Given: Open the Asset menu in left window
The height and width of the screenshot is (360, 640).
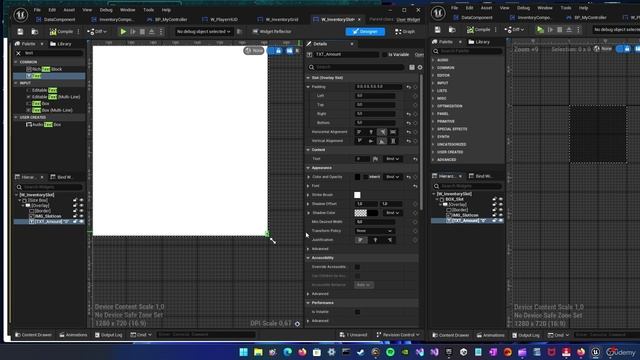Looking at the screenshot, I should click(x=69, y=10).
